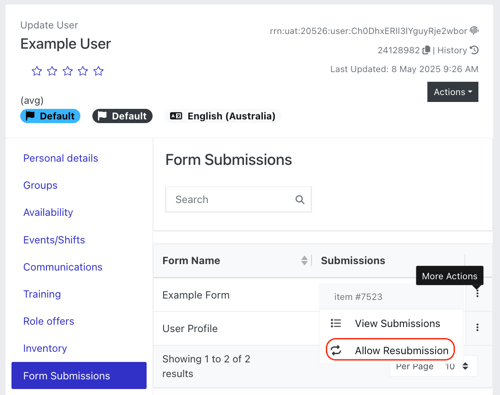Set rating with the third star
The image size is (500, 395).
68,71
